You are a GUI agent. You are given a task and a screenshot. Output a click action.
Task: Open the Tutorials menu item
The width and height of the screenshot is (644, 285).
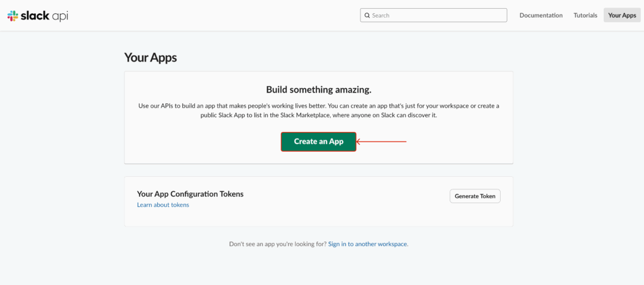pyautogui.click(x=586, y=15)
